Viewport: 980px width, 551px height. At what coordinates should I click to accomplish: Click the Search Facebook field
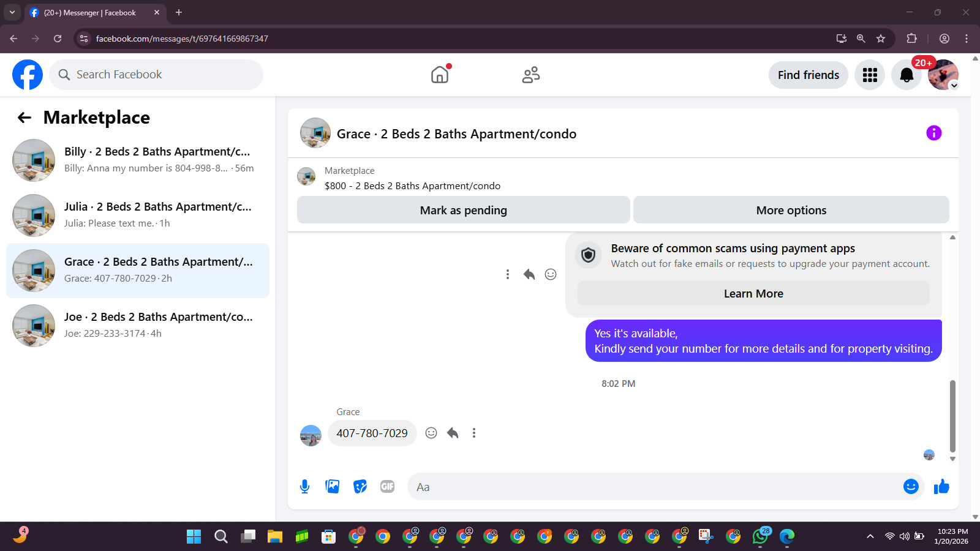156,75
